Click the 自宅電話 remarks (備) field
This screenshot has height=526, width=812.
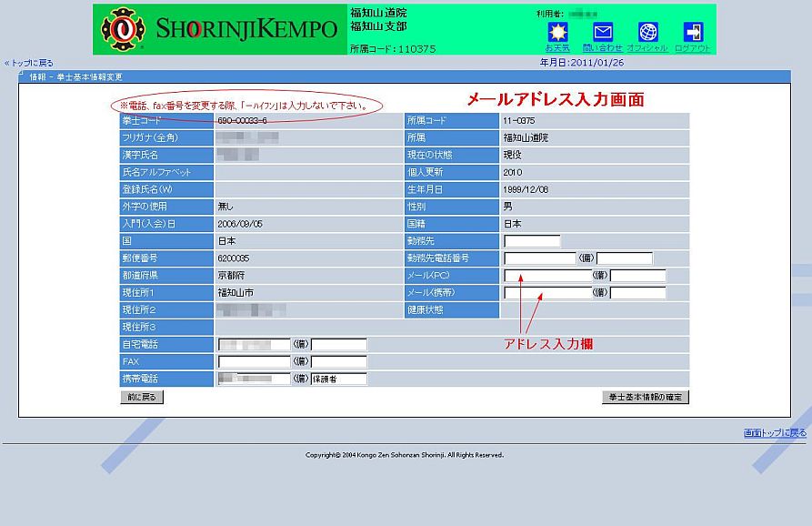[338, 345]
